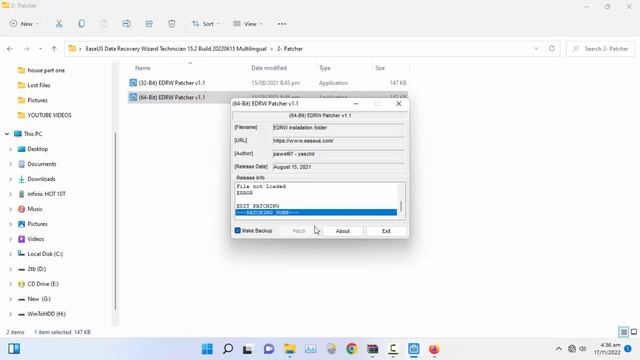The width and height of the screenshot is (640, 360).
Task: Click the Rename icon in toolbar
Action: click(x=127, y=24)
